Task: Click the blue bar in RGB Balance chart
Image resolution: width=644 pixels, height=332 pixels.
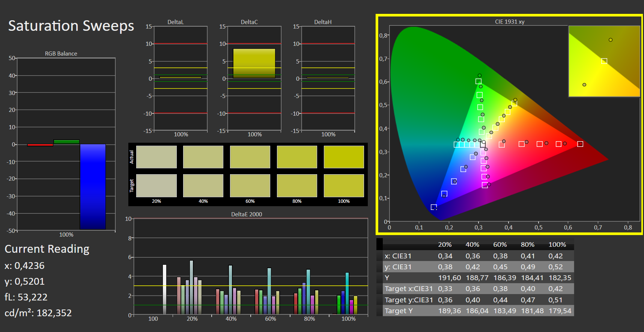Action: tap(93, 187)
